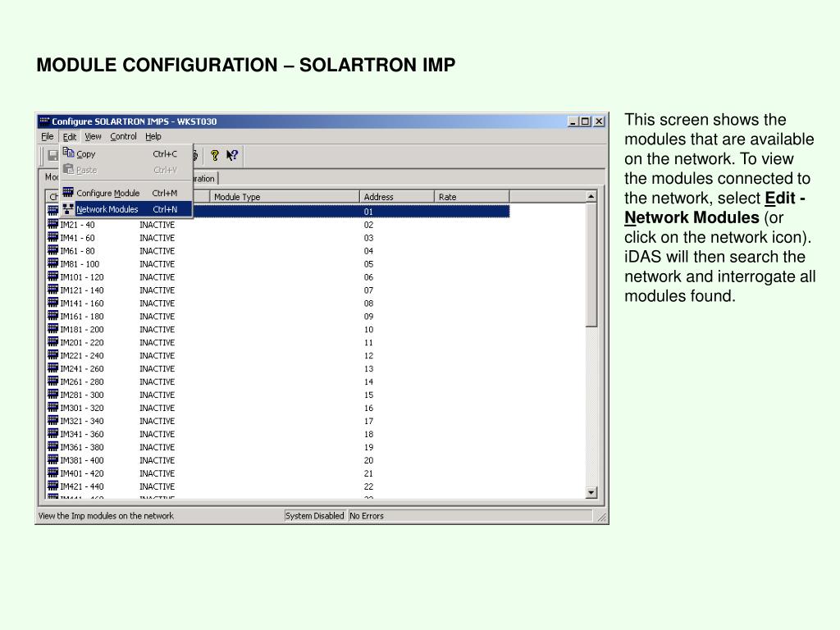
Task: Click the module icon beside IM281 - 300
Action: pos(52,395)
